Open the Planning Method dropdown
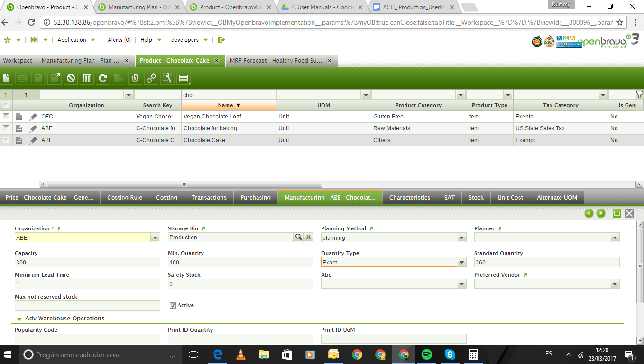The height and width of the screenshot is (364, 644). coord(461,238)
